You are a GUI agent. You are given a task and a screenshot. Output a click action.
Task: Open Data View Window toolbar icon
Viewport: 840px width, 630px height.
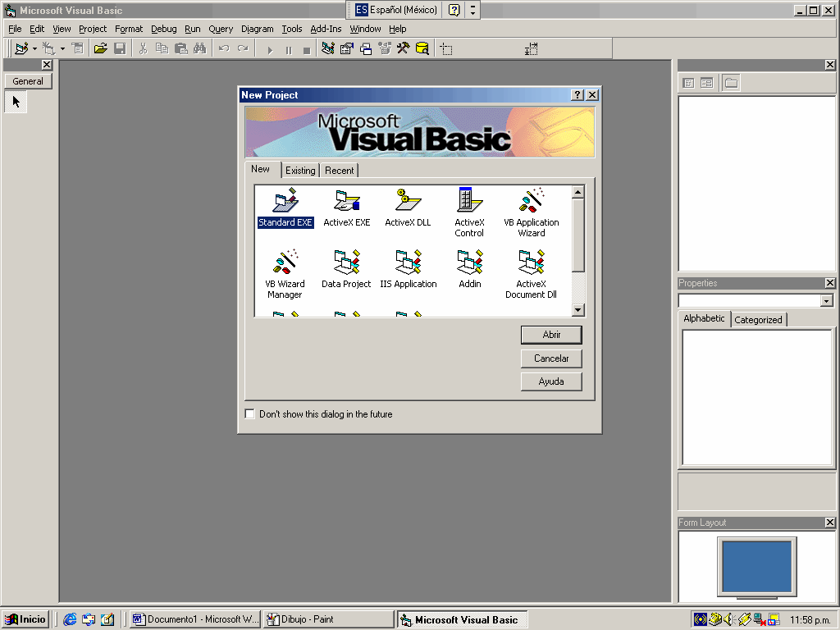422,48
